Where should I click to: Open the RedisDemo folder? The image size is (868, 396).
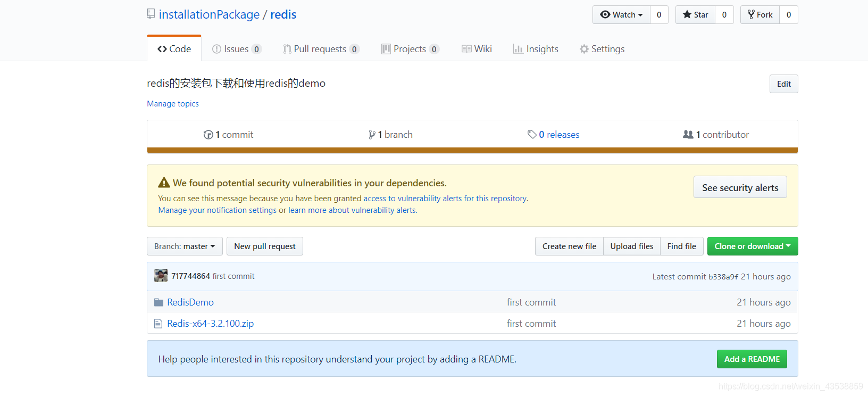pos(190,302)
